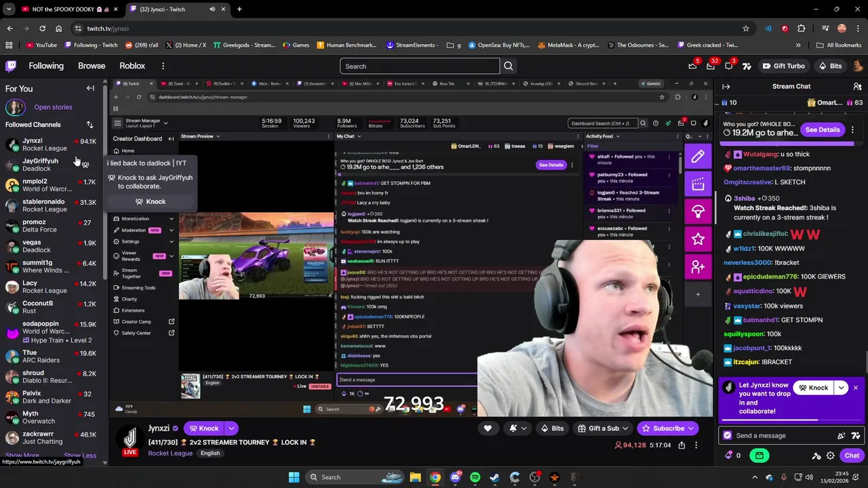
Task: Click Show Less in followed channels
Action: pyautogui.click(x=80, y=455)
